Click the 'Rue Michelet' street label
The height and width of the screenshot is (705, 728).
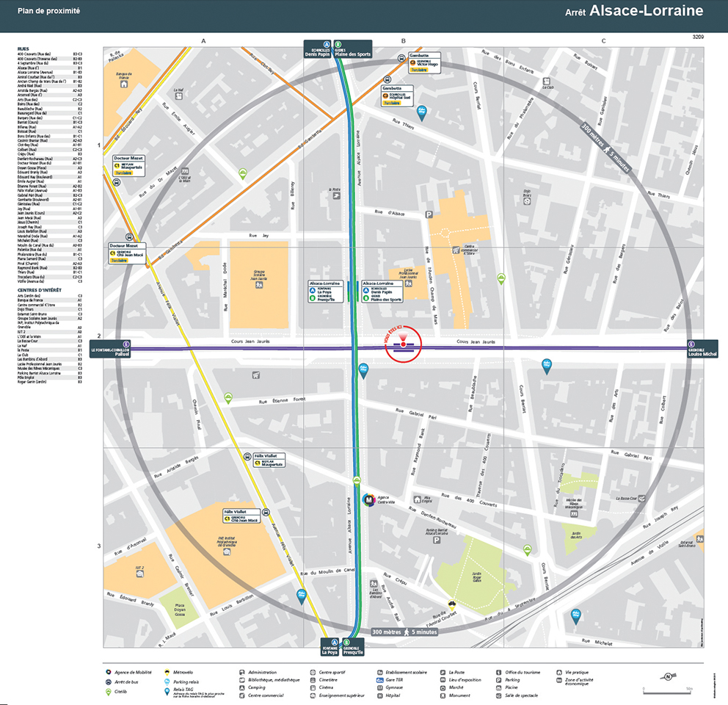pos(597,642)
